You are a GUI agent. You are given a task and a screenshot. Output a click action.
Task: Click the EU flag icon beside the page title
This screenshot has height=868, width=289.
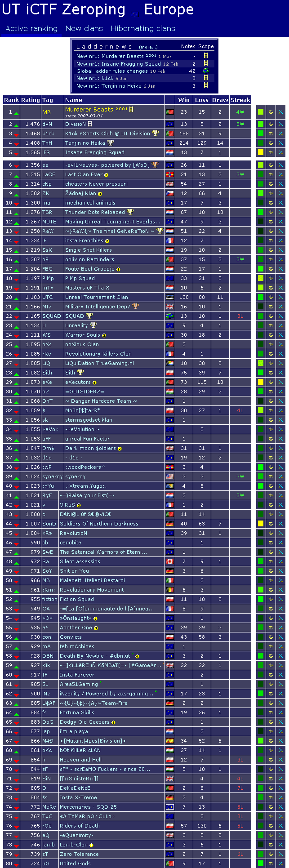(135, 14)
